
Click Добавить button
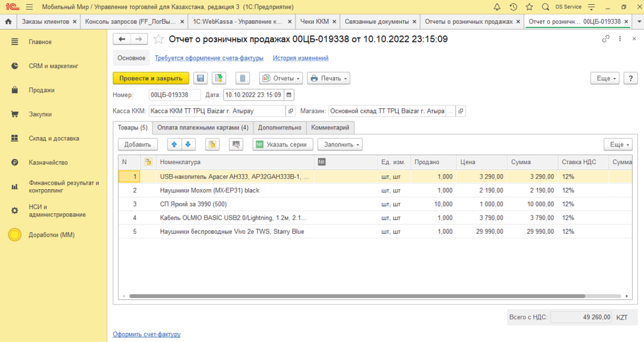tap(138, 145)
